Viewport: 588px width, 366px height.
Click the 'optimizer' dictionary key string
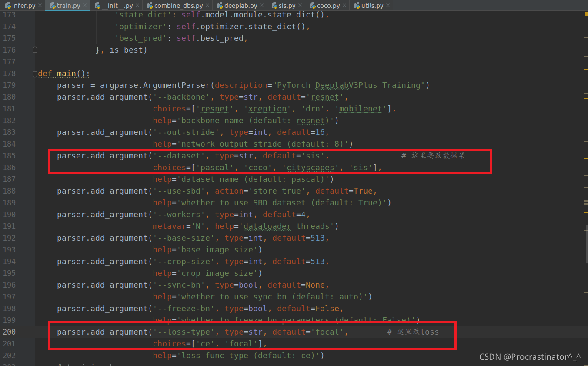pyautogui.click(x=141, y=27)
